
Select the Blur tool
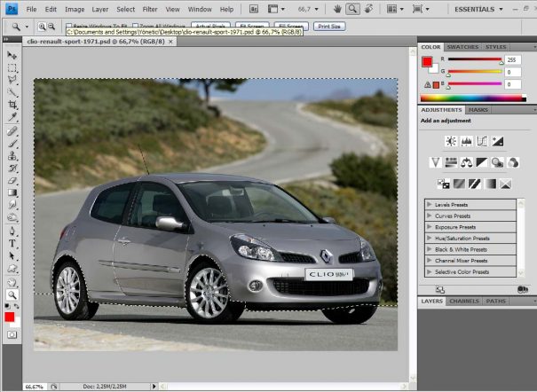[12, 205]
